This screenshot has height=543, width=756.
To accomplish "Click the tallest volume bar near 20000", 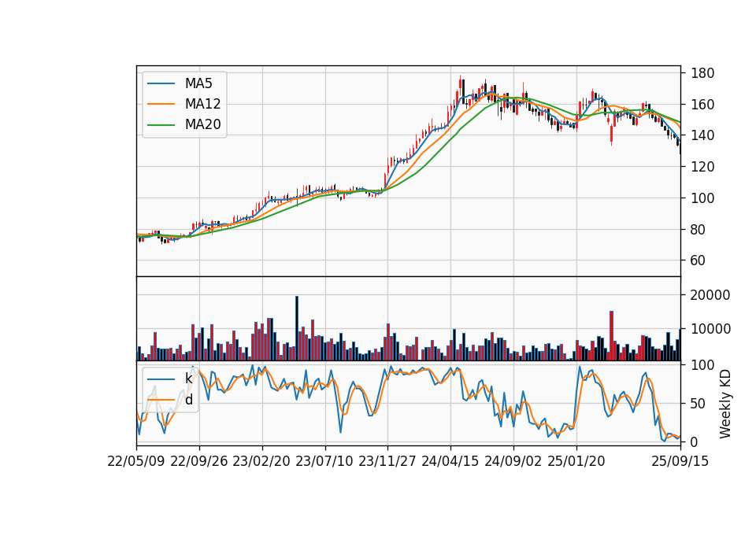I will point(297,329).
